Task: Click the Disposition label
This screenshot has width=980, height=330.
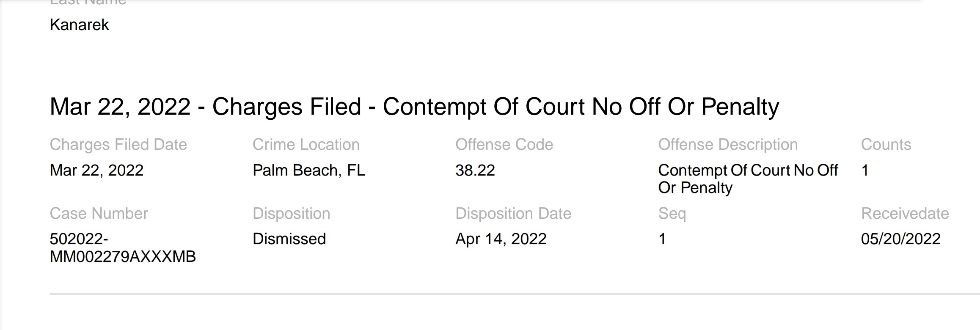Action: coord(291,214)
